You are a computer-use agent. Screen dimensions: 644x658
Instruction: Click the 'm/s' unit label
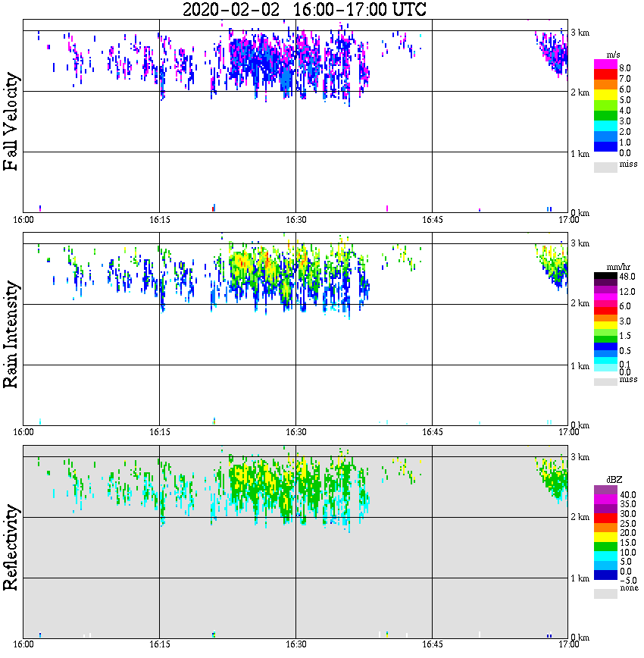613,55
